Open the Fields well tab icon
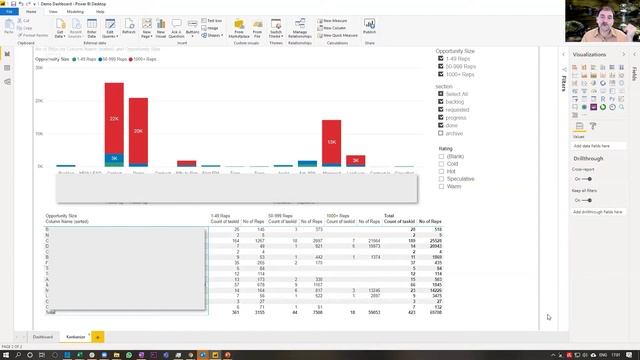 [579, 126]
